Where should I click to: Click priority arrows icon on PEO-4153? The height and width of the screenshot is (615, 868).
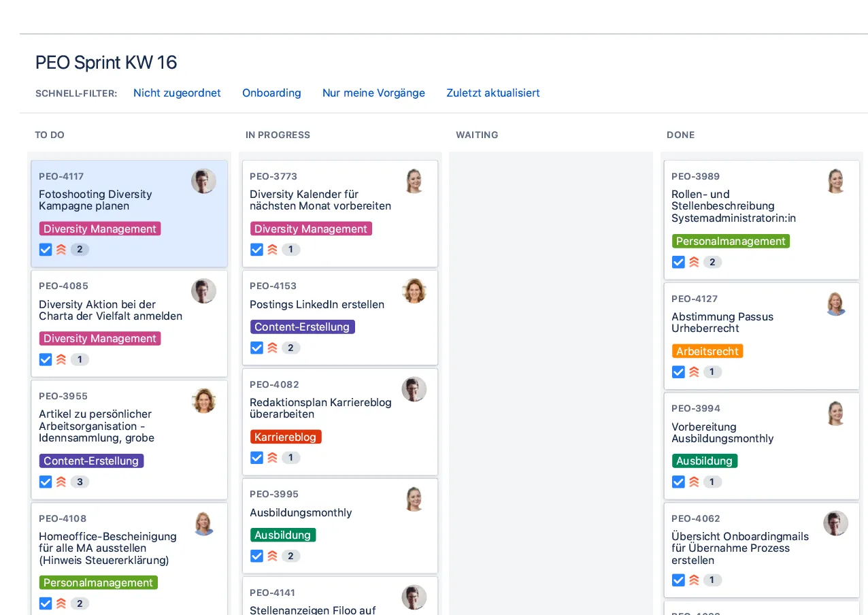(x=272, y=348)
